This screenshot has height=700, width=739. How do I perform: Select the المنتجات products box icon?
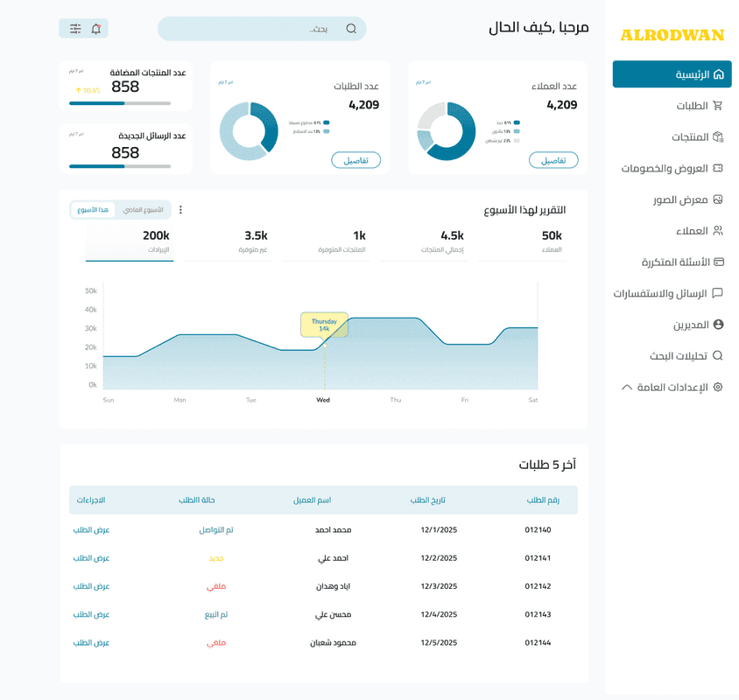click(718, 137)
